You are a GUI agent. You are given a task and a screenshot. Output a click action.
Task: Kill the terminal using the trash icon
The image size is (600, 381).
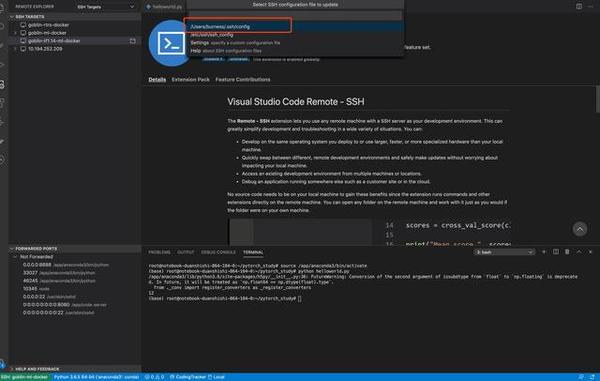click(567, 252)
